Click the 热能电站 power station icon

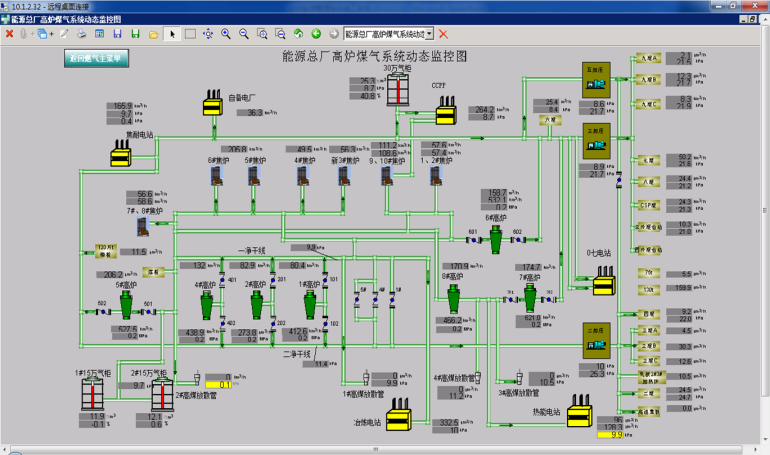click(x=581, y=412)
